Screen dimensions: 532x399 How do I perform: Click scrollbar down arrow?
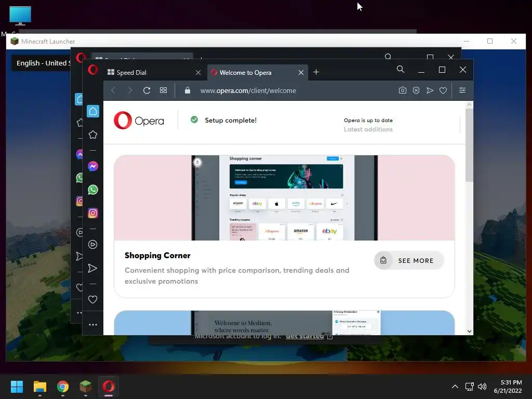click(469, 331)
